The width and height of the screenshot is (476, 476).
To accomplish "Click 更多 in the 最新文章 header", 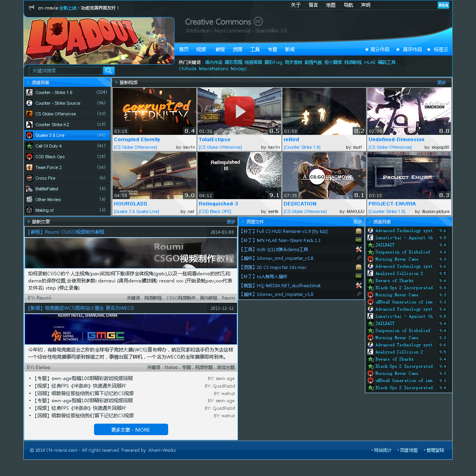I will click(231, 222).
